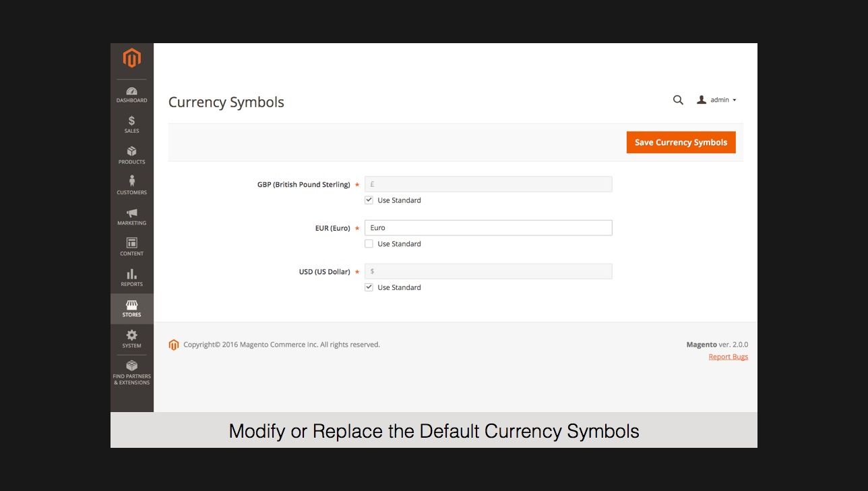Select the Stores storefront icon

(132, 306)
